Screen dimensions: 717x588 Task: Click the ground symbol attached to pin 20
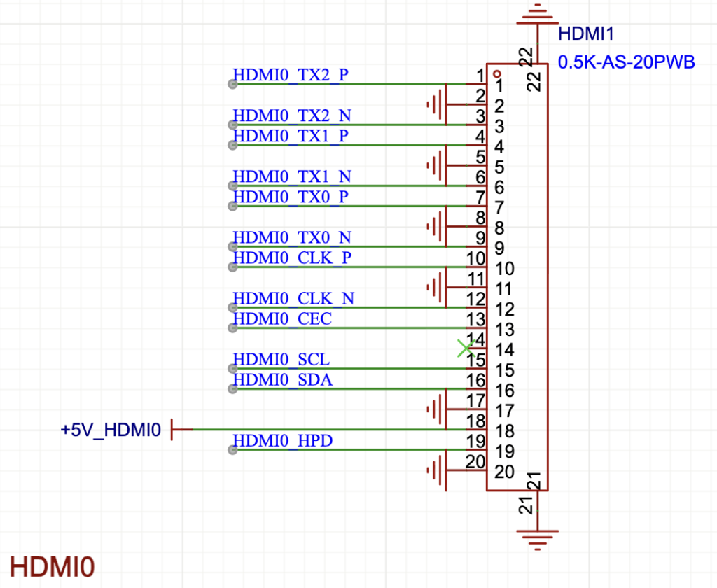pyautogui.click(x=437, y=470)
